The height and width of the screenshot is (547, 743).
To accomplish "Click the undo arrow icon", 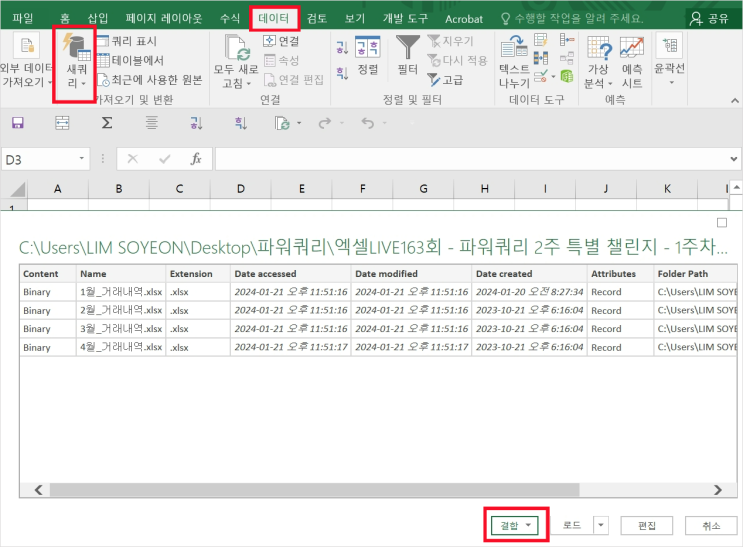I will coord(368,123).
